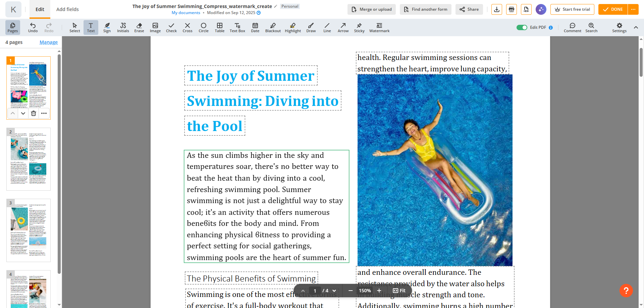Open the Watermark tool
Image resolution: width=644 pixels, height=308 pixels.
click(379, 27)
